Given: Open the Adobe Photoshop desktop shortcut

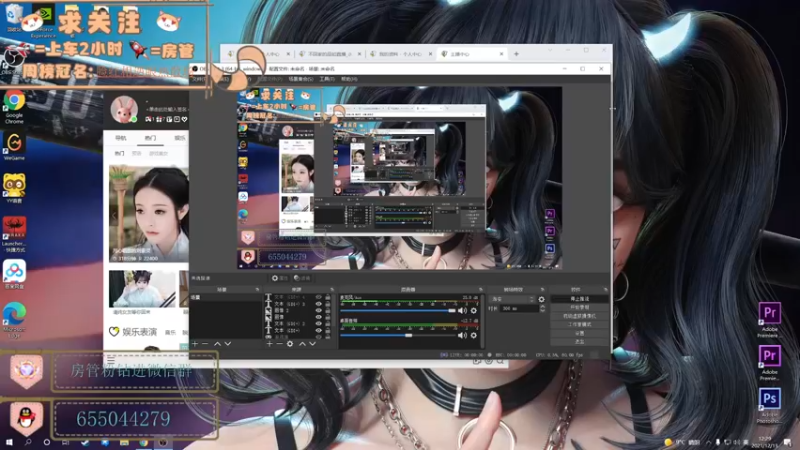Looking at the screenshot, I should click(x=769, y=406).
